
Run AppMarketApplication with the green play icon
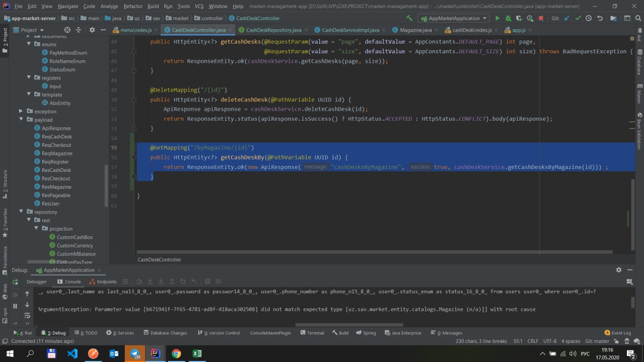(x=497, y=18)
